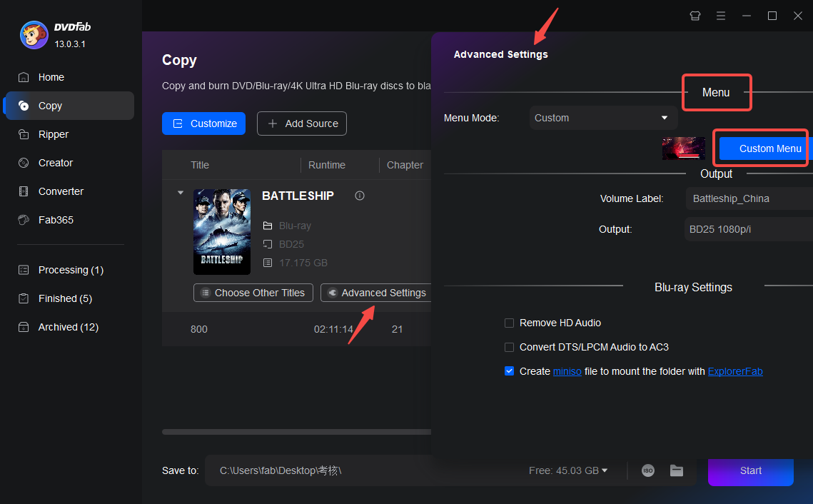Click the Processing list icon
The height and width of the screenshot is (504, 813).
coord(24,270)
